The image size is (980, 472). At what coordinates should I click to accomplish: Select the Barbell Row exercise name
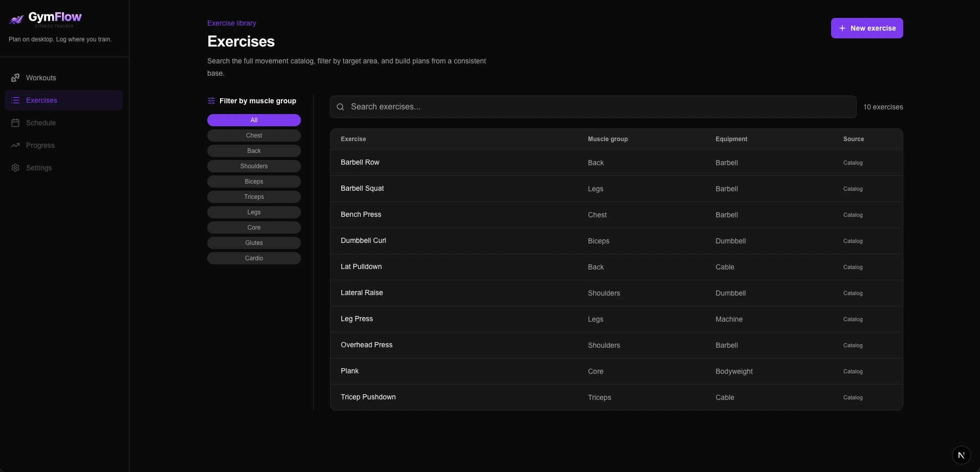click(360, 162)
